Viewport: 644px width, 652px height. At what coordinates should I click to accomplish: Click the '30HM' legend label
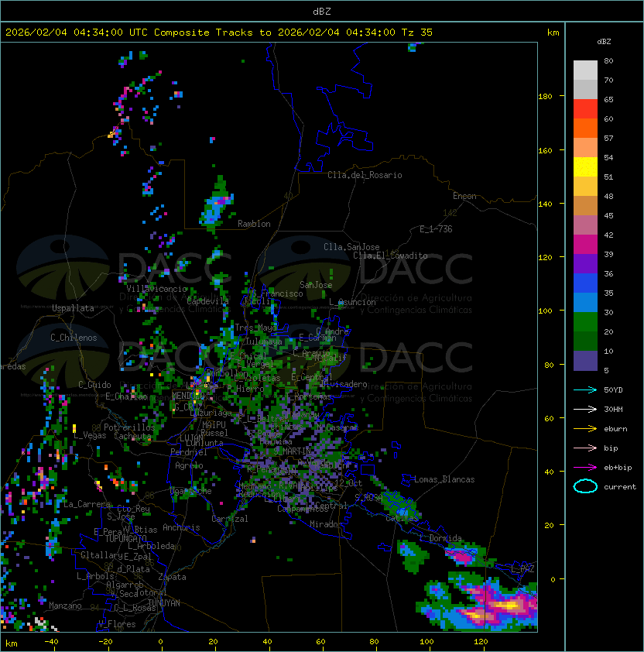click(613, 409)
